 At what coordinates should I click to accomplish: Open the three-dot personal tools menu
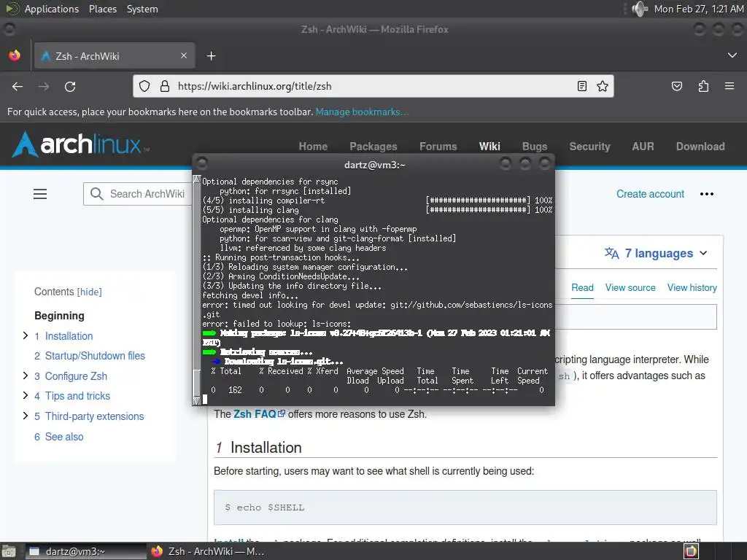pyautogui.click(x=706, y=194)
